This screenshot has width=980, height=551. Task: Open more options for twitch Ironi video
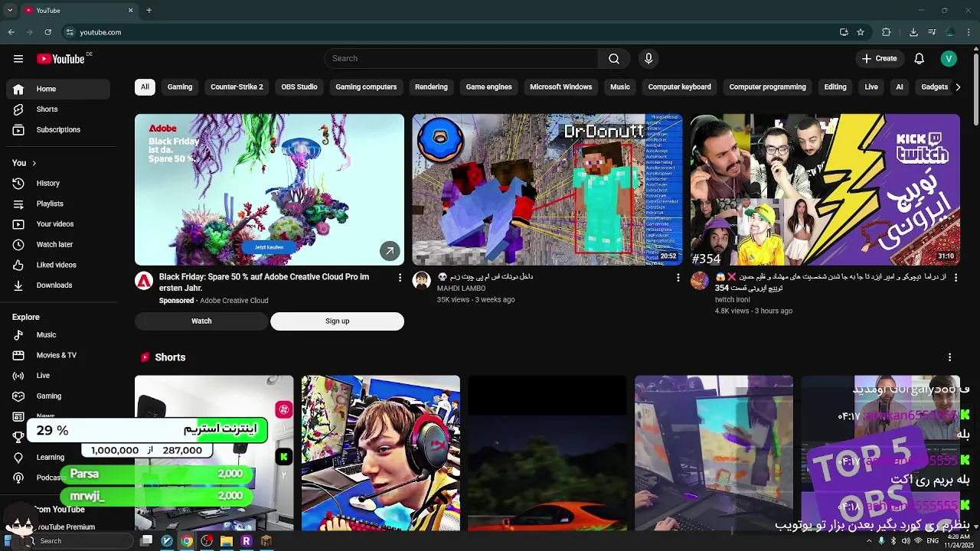click(x=955, y=278)
